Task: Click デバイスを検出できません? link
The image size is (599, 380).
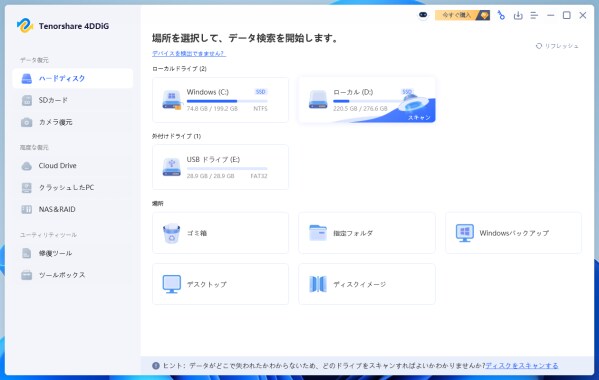Action: [189, 53]
